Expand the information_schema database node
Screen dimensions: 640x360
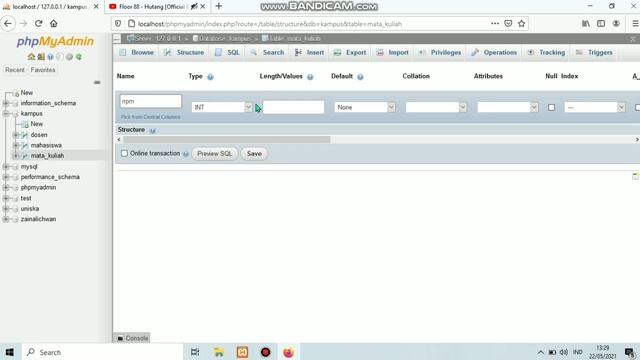(x=6, y=103)
